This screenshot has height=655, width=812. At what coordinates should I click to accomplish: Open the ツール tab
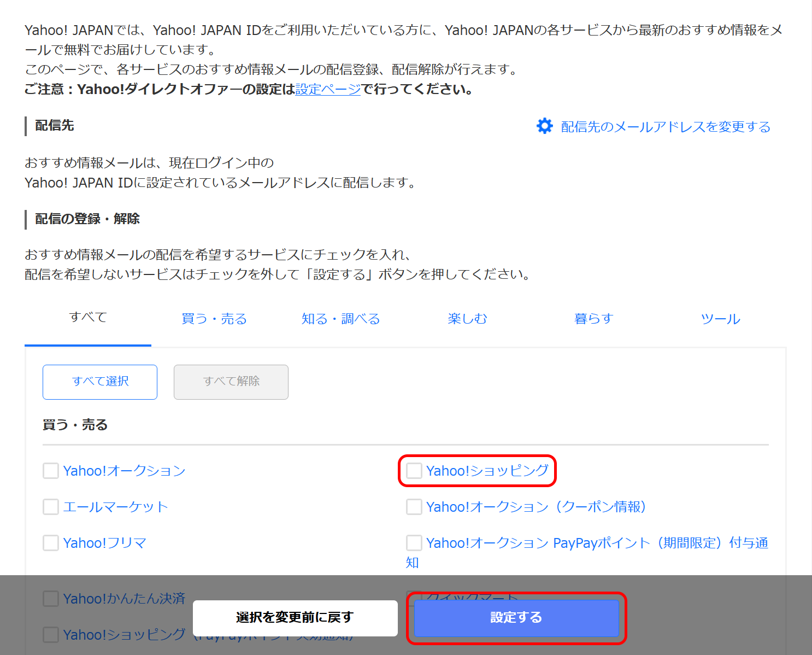point(720,319)
